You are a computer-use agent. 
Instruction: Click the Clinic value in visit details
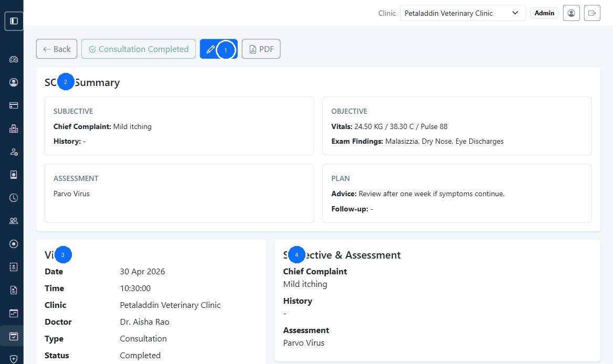pyautogui.click(x=170, y=305)
